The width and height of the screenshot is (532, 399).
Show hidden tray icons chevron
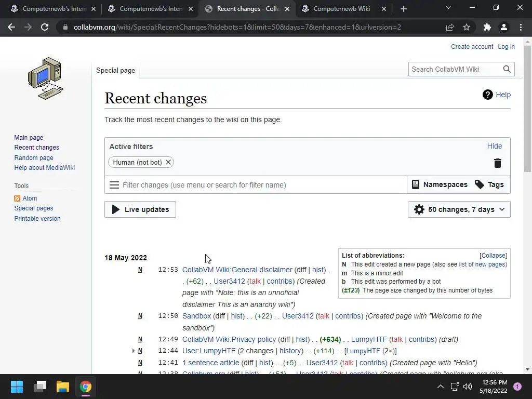click(441, 387)
